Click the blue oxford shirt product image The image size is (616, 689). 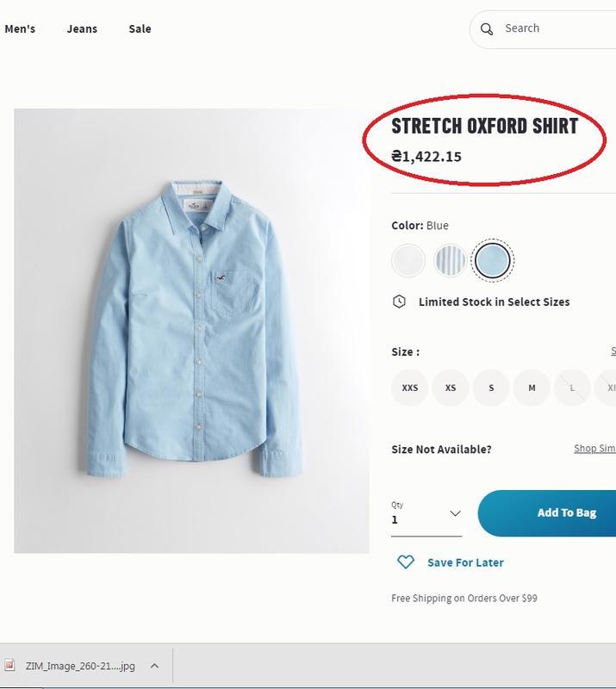(x=191, y=331)
